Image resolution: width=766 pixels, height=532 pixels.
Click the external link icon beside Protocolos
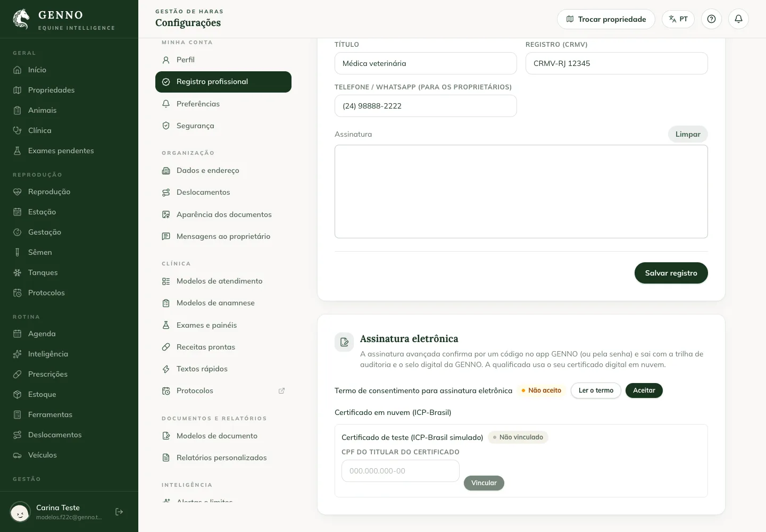(281, 390)
